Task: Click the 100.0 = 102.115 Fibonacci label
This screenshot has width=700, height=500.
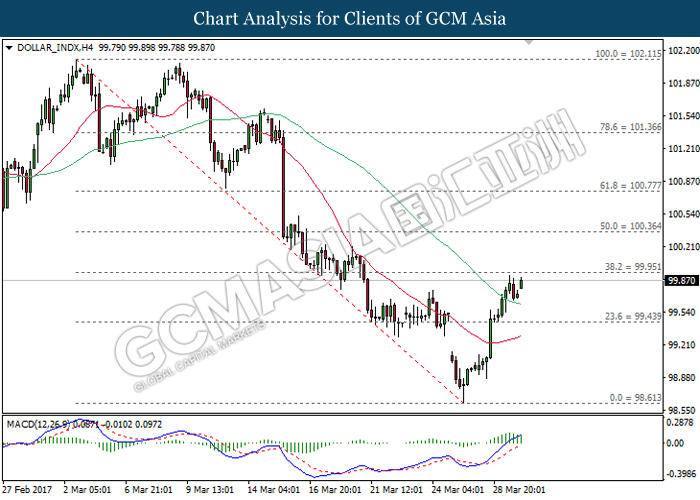Action: click(x=628, y=54)
